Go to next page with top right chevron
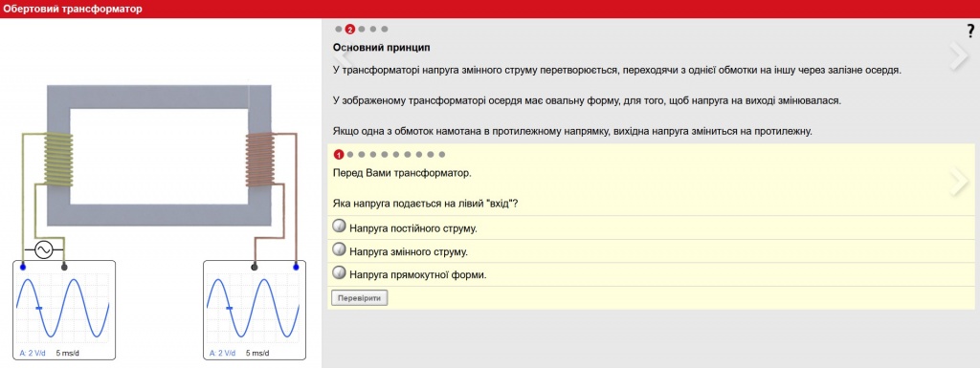The image size is (980, 368). click(x=959, y=56)
